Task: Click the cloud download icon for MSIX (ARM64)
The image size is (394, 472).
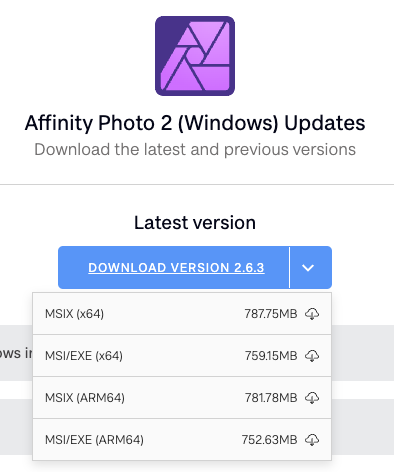Action: 312,398
